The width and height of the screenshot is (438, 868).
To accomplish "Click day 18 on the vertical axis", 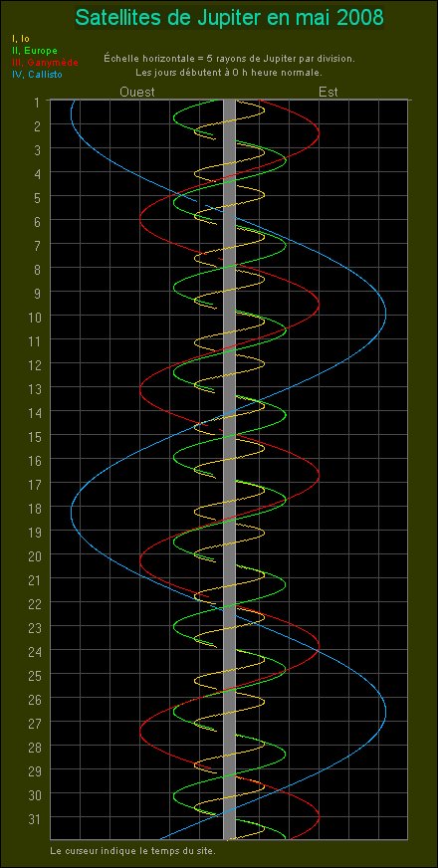I will pyautogui.click(x=34, y=507).
